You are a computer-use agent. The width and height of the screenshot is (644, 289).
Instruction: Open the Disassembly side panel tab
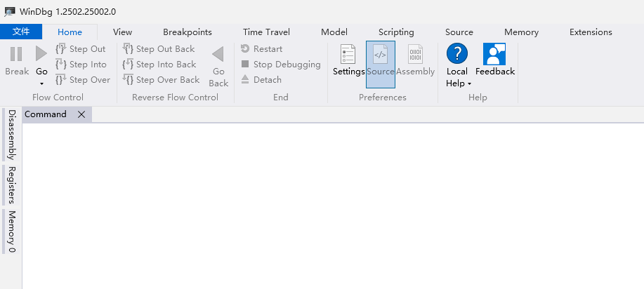click(x=11, y=135)
